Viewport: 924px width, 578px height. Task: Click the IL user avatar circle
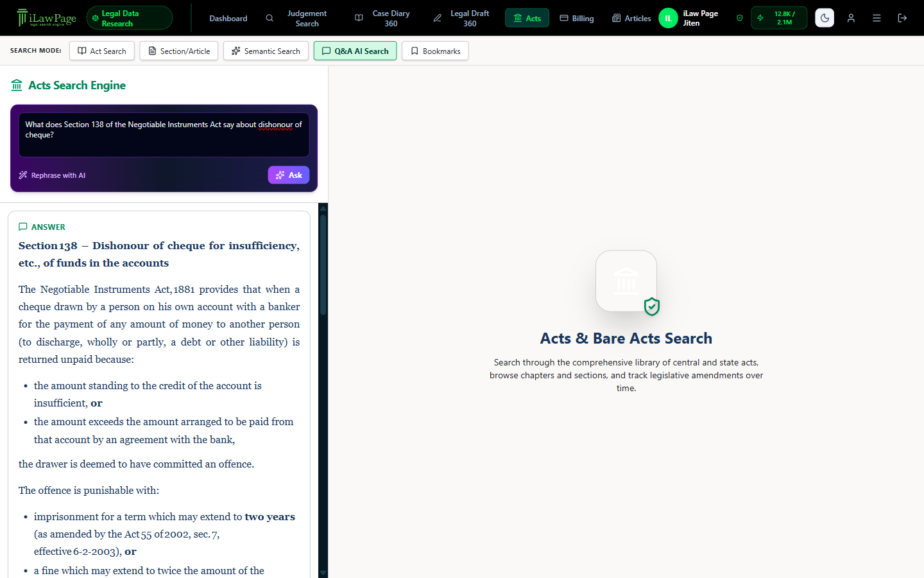[668, 18]
